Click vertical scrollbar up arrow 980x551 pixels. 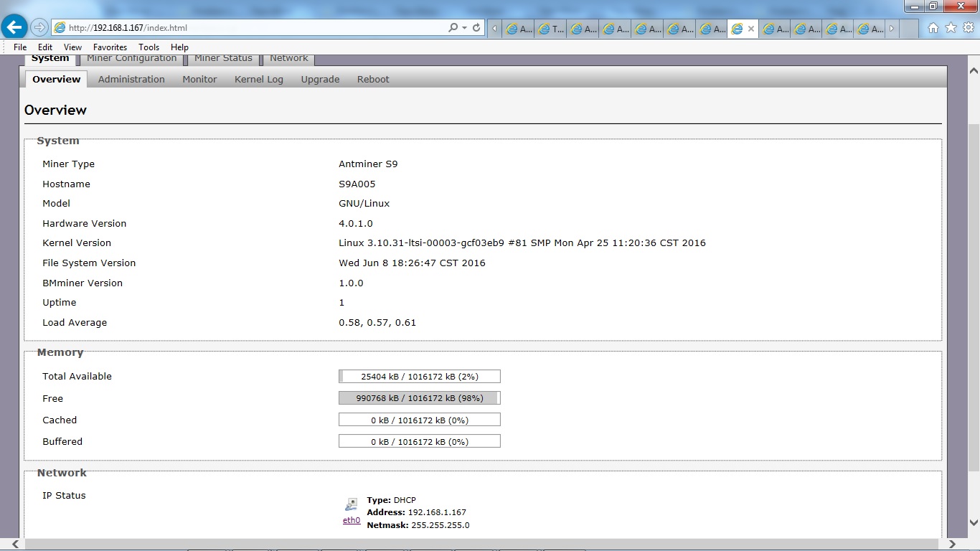(x=974, y=70)
